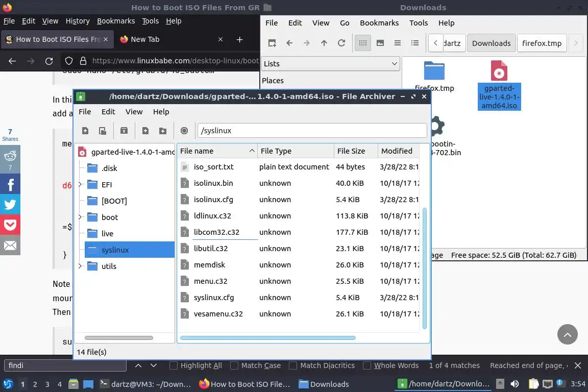Viewport: 588px width, 392px height.
Task: Click new tab icon in Downloads file manager
Action: (272, 43)
